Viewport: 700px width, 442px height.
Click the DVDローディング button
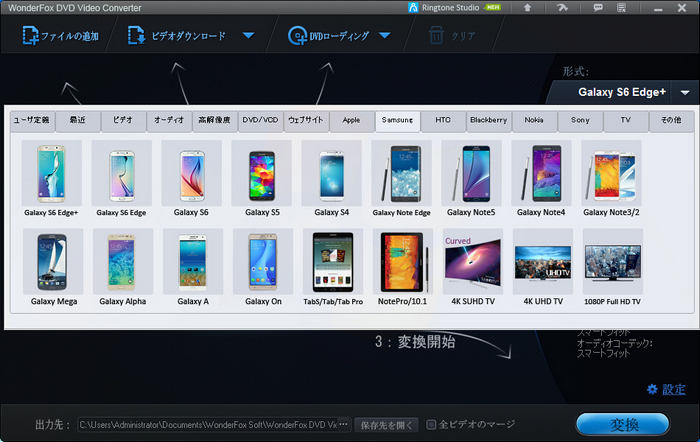[329, 36]
